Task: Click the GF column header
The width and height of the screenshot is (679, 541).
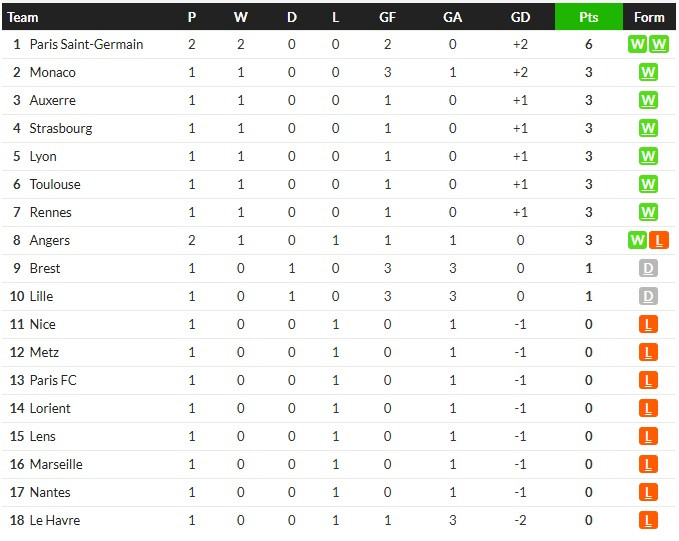Action: click(x=387, y=17)
